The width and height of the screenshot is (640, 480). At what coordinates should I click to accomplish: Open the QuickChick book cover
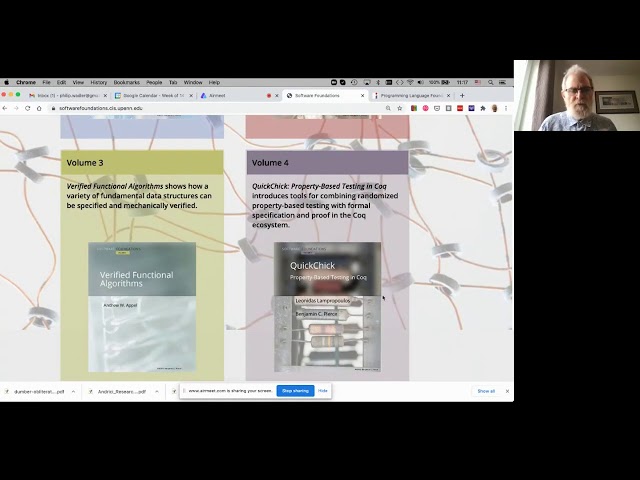click(x=327, y=307)
